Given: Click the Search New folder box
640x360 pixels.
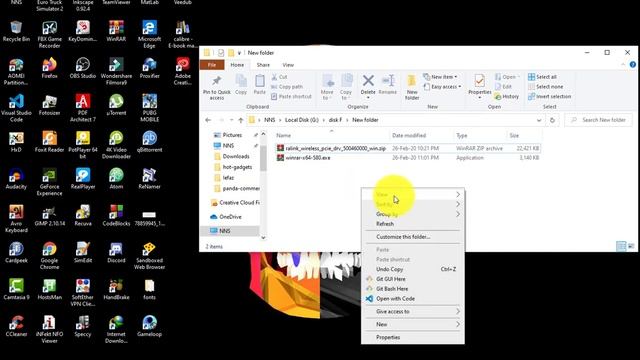Looking at the screenshot, I should point(598,120).
